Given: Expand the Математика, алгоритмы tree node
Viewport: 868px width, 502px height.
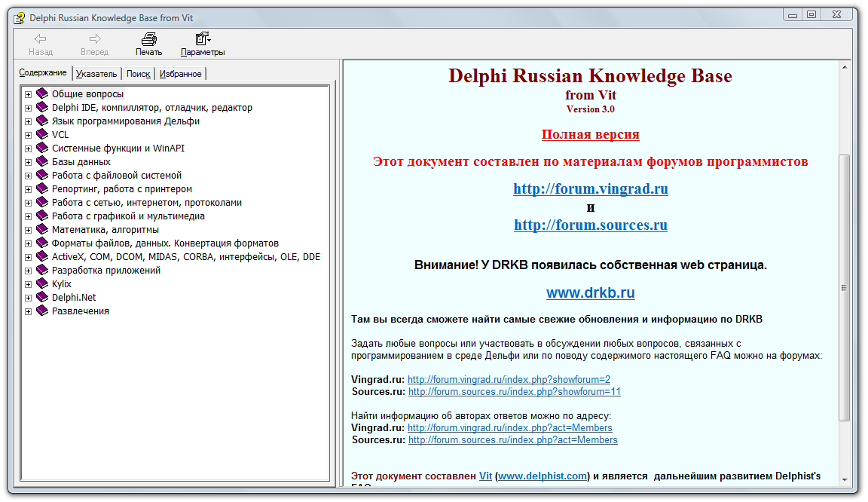Looking at the screenshot, I should pyautogui.click(x=28, y=230).
